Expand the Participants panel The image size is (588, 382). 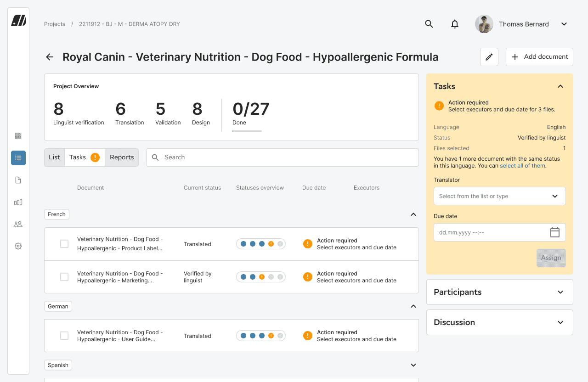560,292
